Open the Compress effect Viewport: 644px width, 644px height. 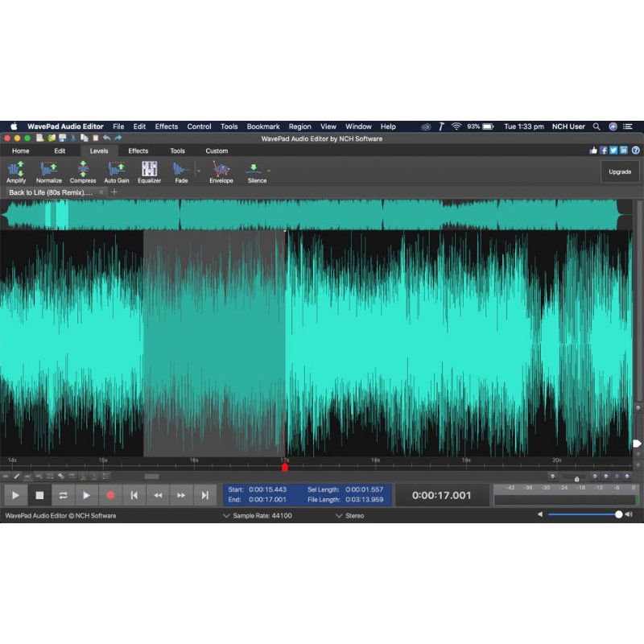click(x=83, y=169)
